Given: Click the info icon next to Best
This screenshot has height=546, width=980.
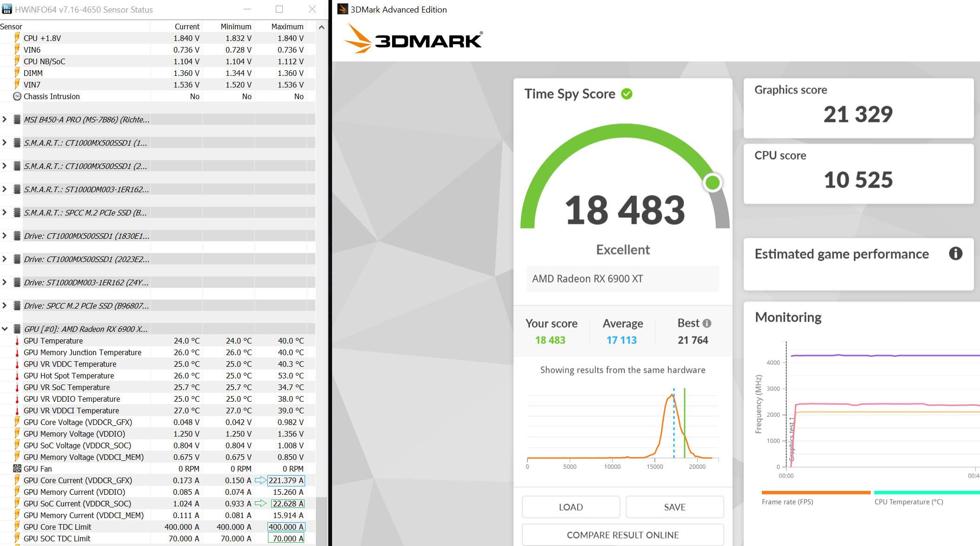Looking at the screenshot, I should pyautogui.click(x=707, y=323).
